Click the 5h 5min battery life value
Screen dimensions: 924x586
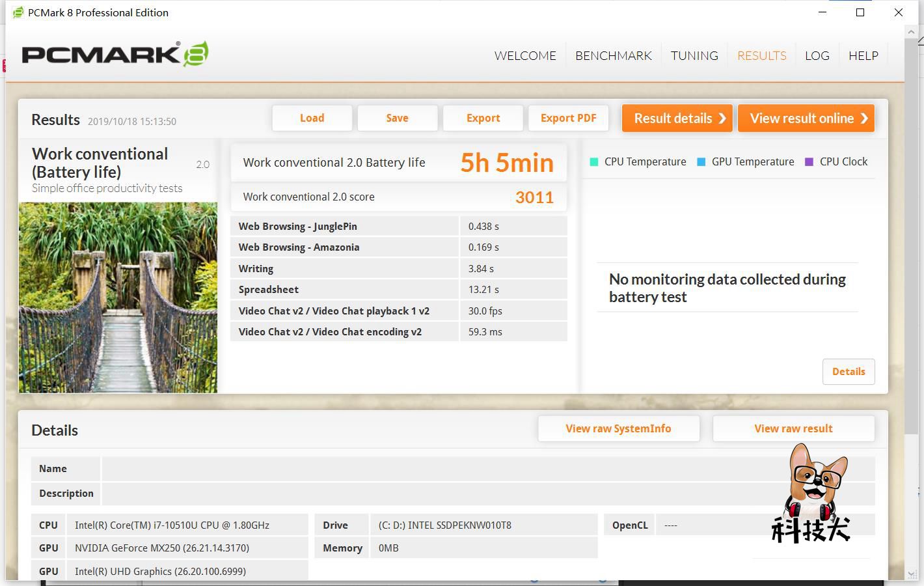[507, 163]
